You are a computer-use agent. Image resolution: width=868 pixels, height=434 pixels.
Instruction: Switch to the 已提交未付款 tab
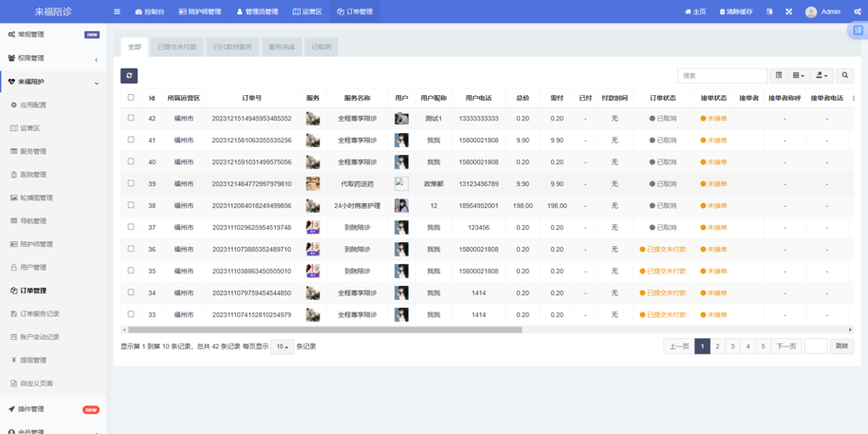(177, 47)
